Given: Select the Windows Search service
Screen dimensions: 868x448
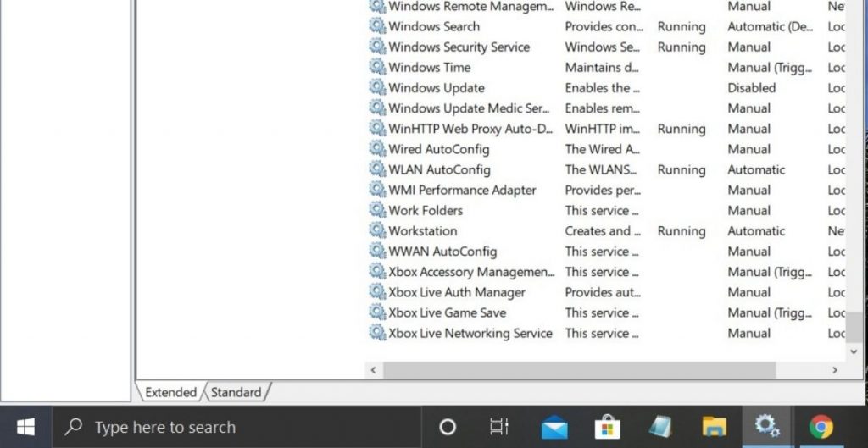Looking at the screenshot, I should (434, 27).
